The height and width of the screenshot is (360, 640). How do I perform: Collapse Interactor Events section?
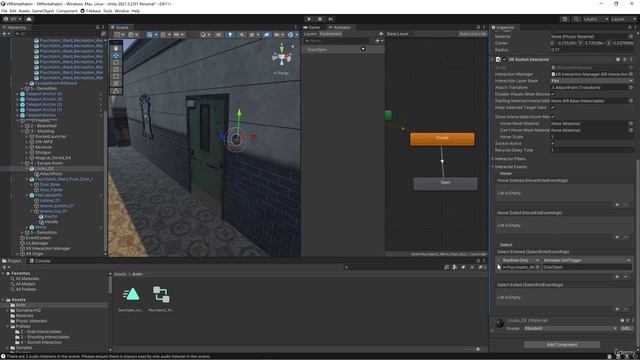493,167
